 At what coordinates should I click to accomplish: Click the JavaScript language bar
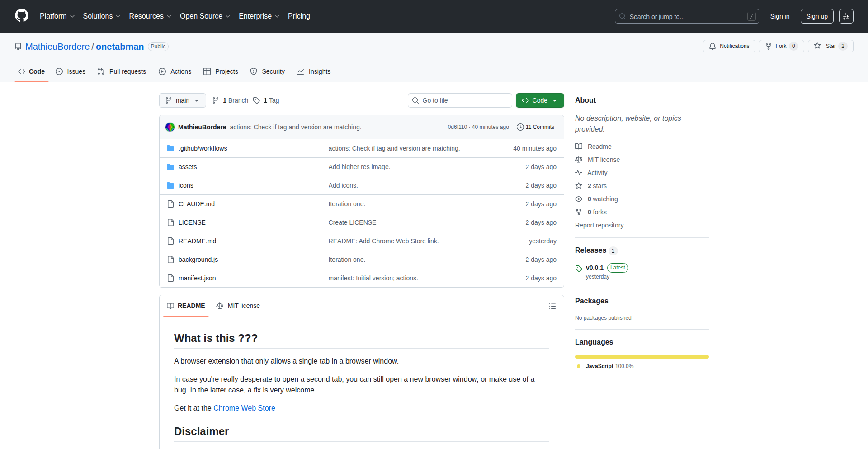point(642,357)
